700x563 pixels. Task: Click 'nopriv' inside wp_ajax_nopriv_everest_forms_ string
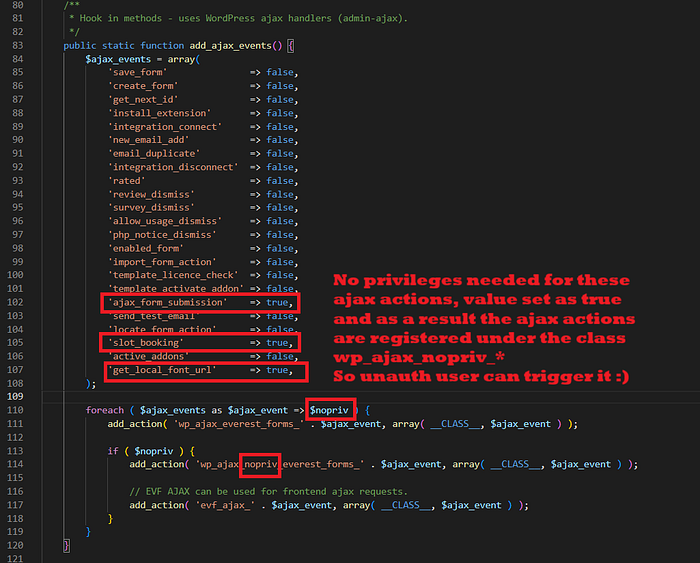[x=261, y=464]
